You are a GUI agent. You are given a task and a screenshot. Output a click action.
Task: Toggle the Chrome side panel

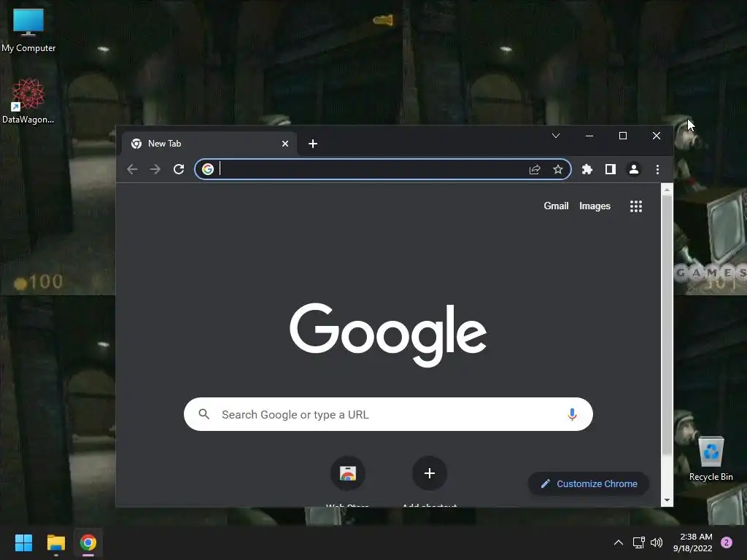click(611, 169)
